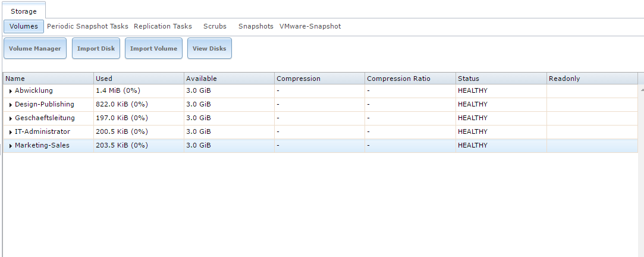This screenshot has height=257, width=644.
Task: Select the Volumes tab
Action: point(24,26)
